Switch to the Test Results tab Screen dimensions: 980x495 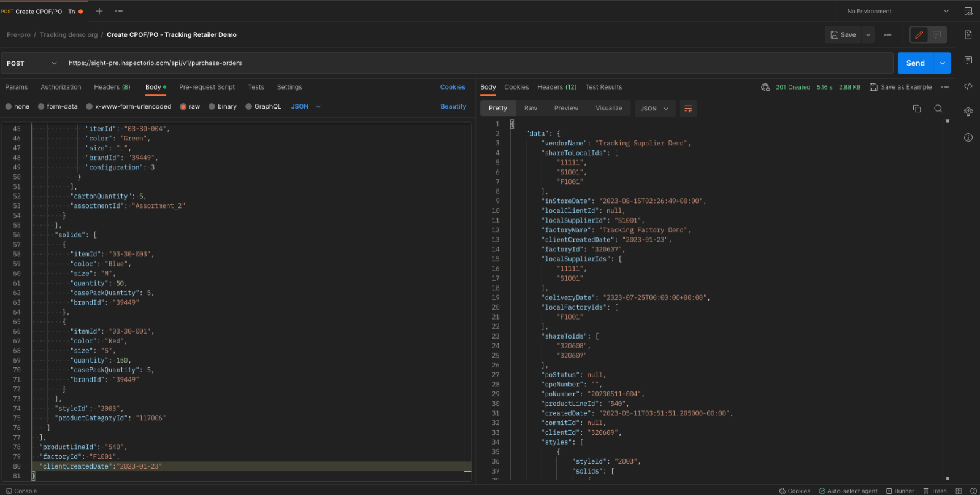[603, 87]
